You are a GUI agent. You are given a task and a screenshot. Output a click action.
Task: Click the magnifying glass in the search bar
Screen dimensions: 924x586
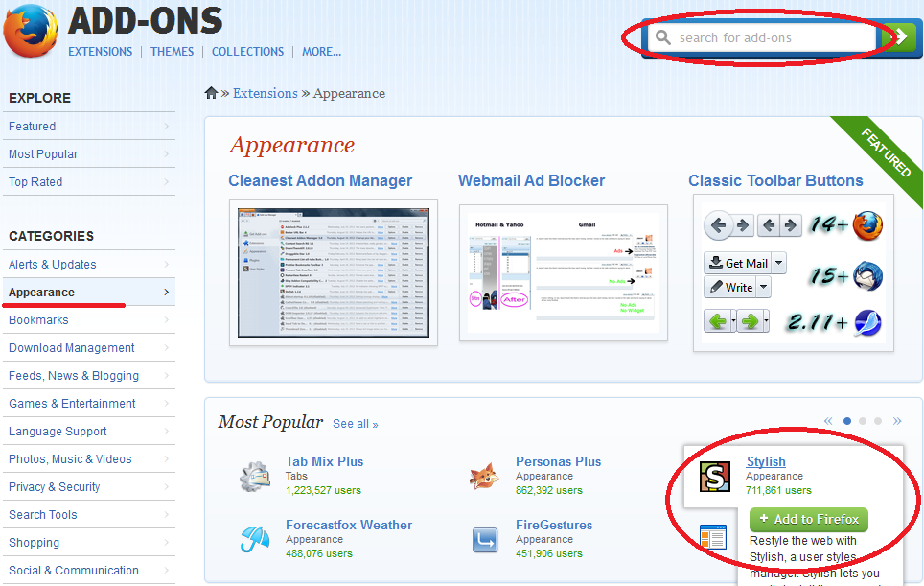click(666, 37)
